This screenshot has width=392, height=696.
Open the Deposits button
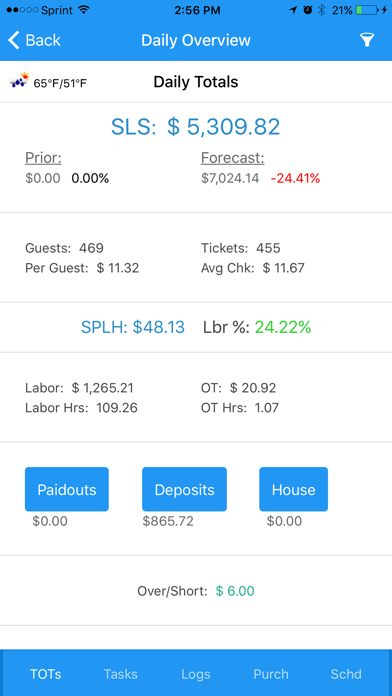click(184, 489)
